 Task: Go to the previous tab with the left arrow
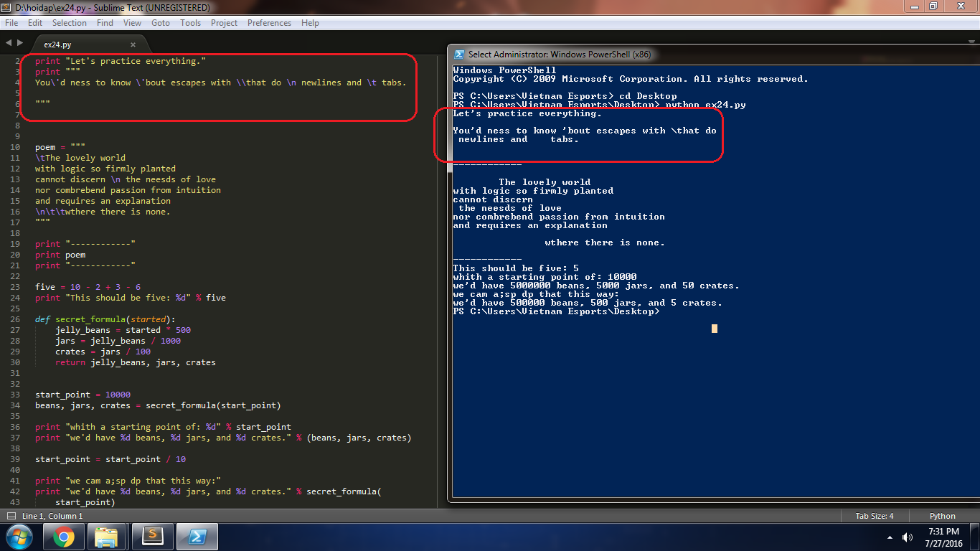coord(9,43)
